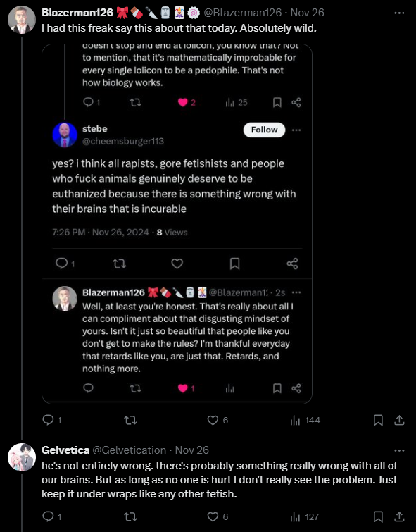Open more options on Gelvetica's reply

[x=399, y=450]
